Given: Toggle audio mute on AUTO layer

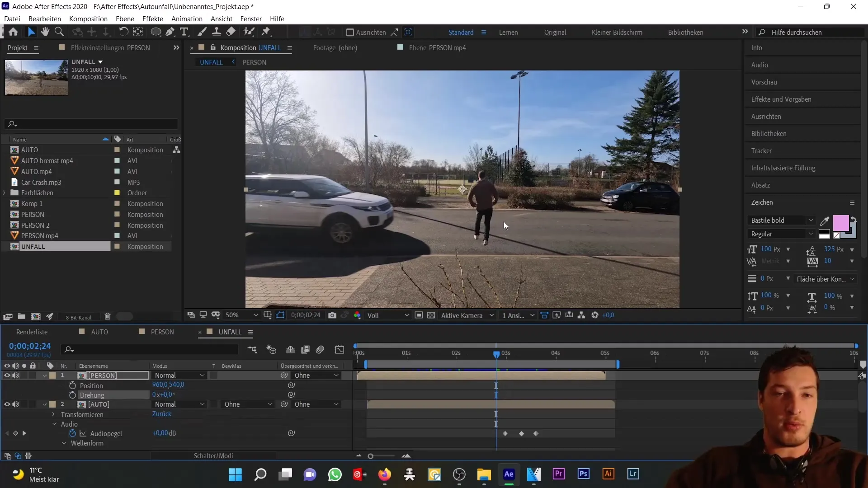Looking at the screenshot, I should coord(15,404).
